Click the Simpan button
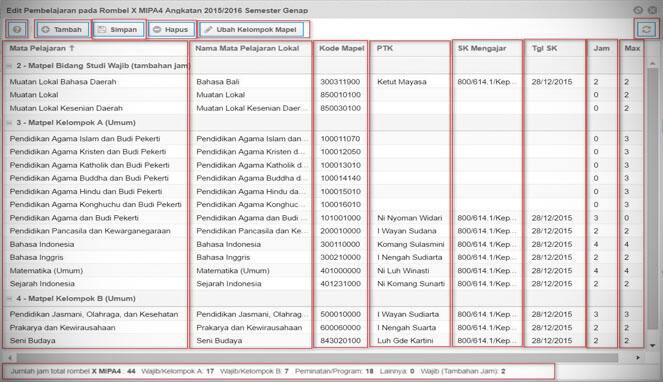Image resolution: width=663 pixels, height=382 pixels. pyautogui.click(x=118, y=30)
